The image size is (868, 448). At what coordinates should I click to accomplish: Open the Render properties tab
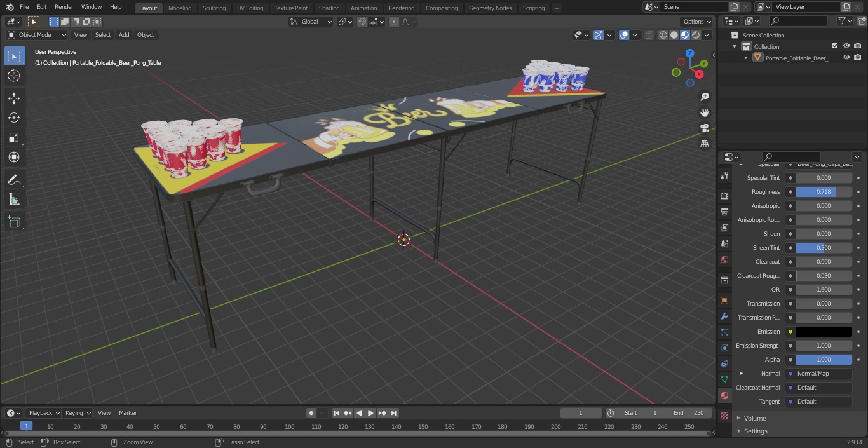tap(724, 196)
